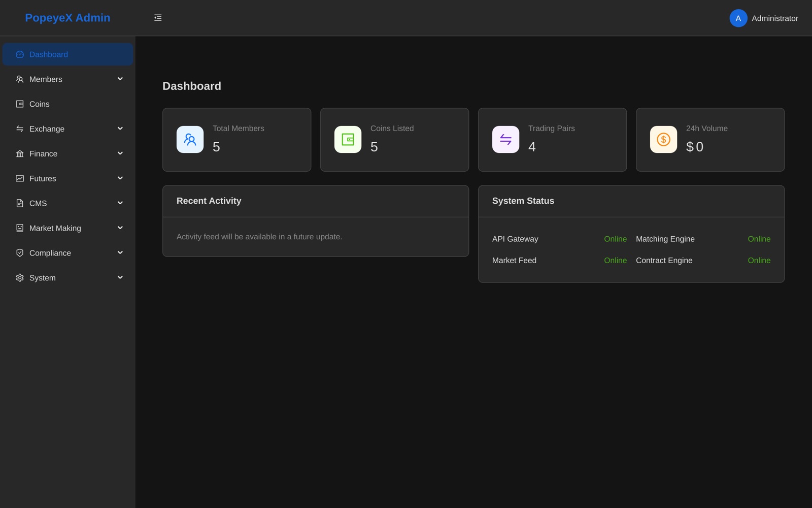Click the activity feed placeholder message
This screenshot has width=812, height=508.
pyautogui.click(x=259, y=237)
